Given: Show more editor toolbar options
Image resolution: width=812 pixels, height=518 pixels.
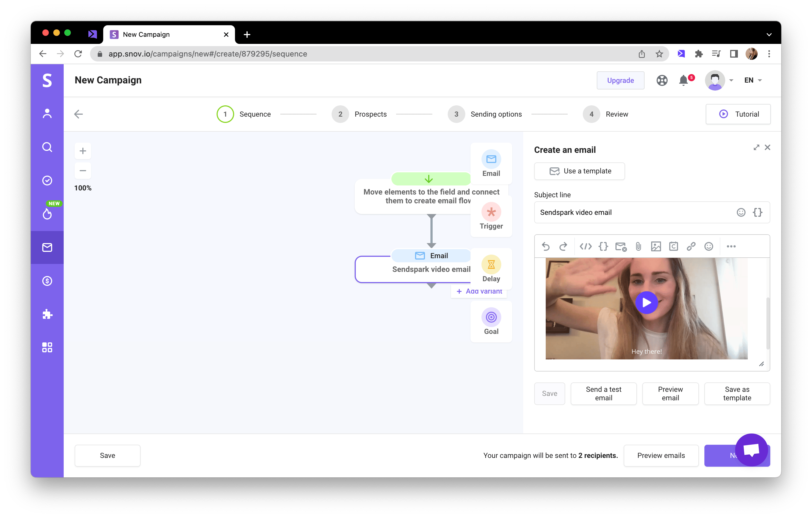Looking at the screenshot, I should [731, 246].
